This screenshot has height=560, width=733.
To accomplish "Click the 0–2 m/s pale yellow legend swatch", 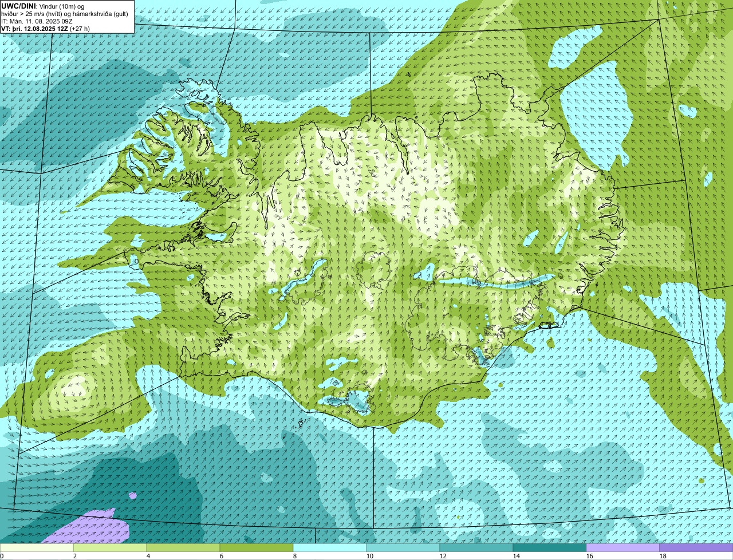I will (x=37, y=548).
